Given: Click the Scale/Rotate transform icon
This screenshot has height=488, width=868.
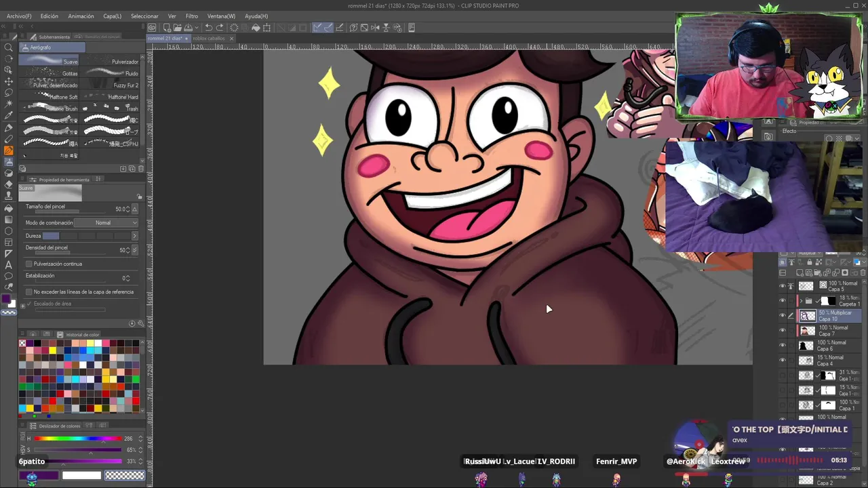Looking at the screenshot, I should point(267,28).
